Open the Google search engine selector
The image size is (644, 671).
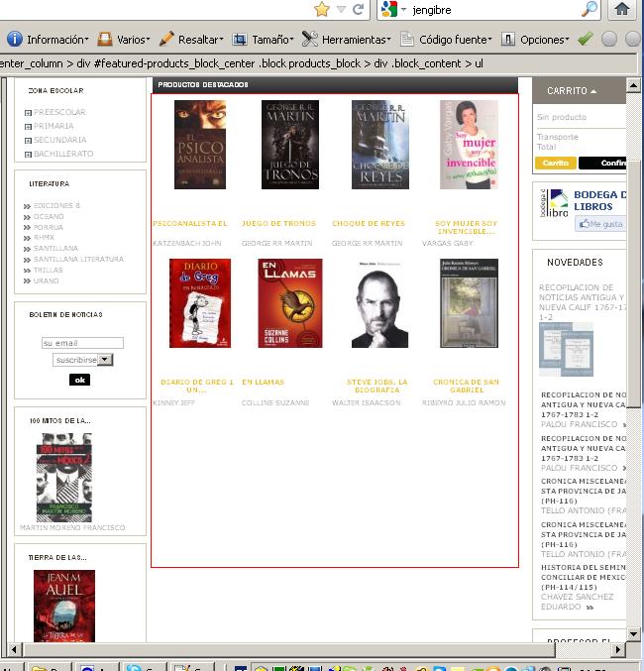pos(393,9)
